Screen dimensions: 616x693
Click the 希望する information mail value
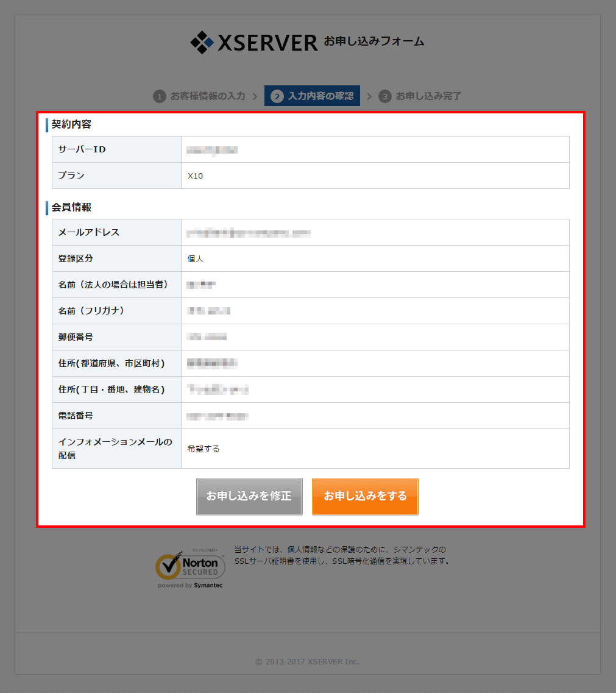coord(204,449)
